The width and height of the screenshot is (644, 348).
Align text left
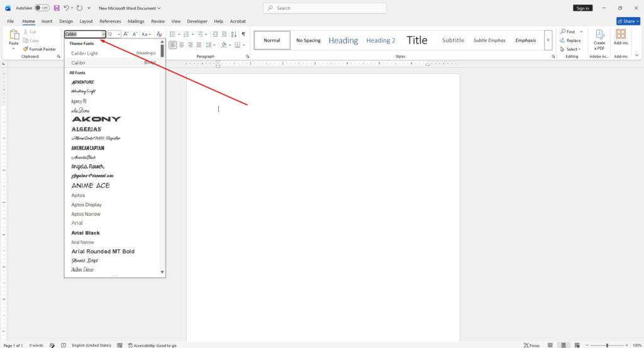click(172, 45)
